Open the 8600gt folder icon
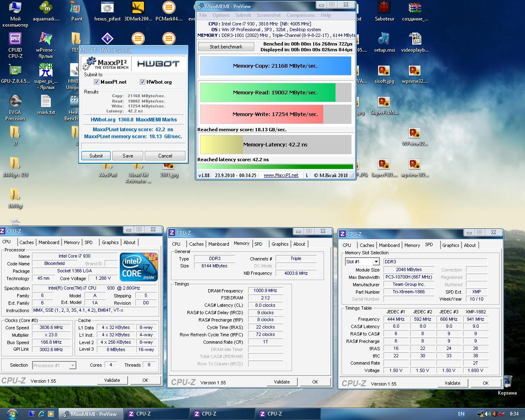This screenshot has width=525, height=420. (15, 198)
